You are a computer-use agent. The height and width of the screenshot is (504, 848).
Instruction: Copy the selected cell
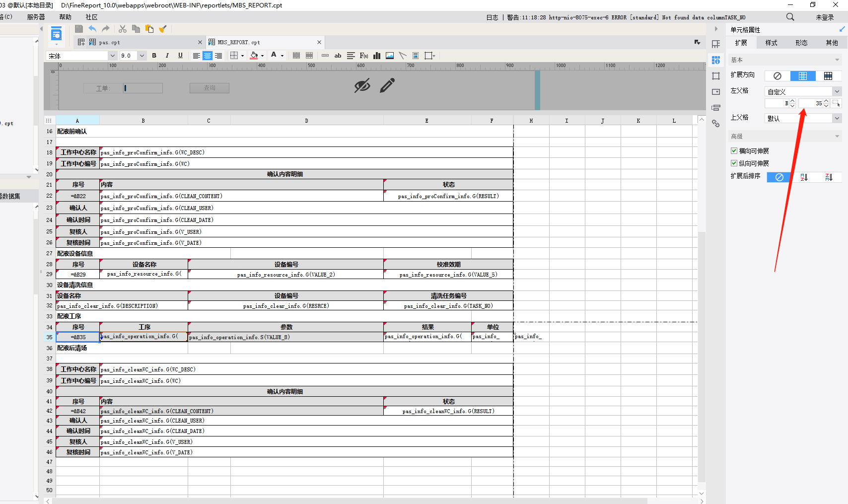click(136, 29)
